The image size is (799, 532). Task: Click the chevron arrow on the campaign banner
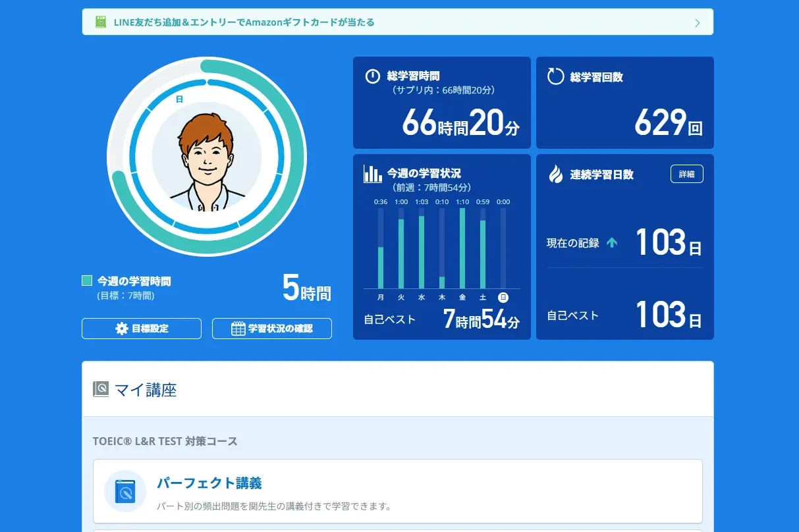pyautogui.click(x=698, y=23)
